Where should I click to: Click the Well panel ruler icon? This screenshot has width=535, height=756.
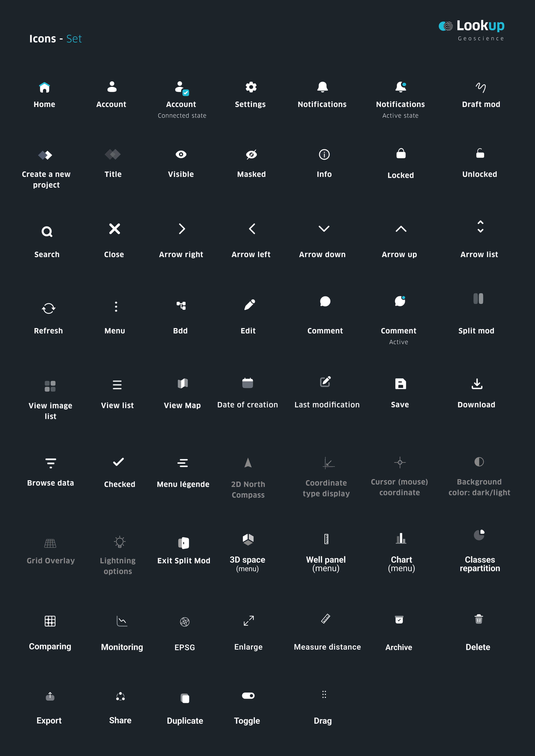[x=326, y=539]
